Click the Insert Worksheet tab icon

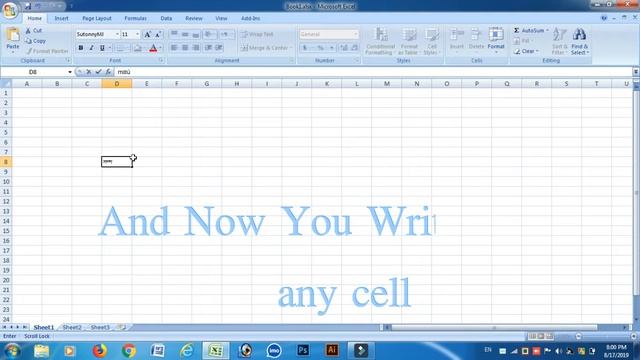click(x=121, y=327)
